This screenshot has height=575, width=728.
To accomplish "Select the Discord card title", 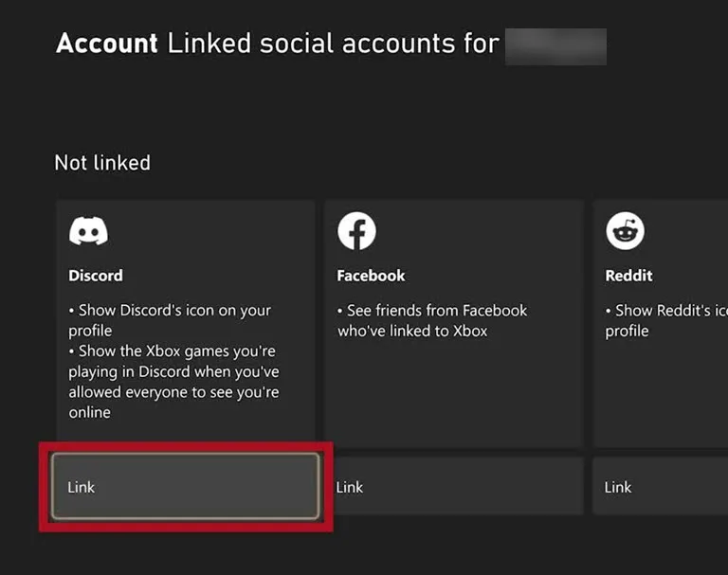I will click(96, 276).
